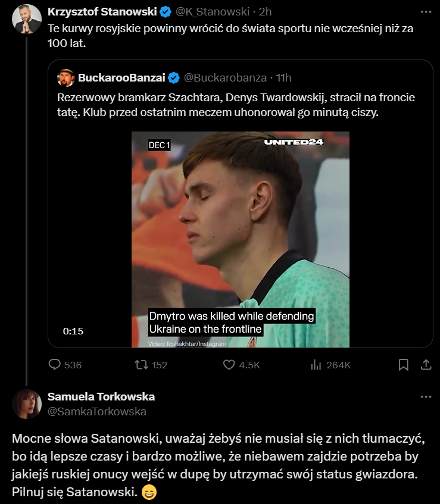The image size is (440, 504).
Task: Click the reply comment icon
Action: pos(54,365)
